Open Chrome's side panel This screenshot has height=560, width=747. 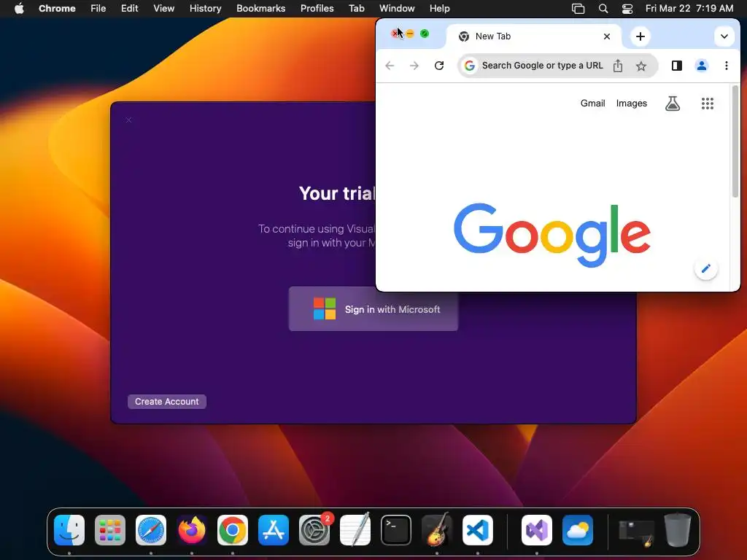pyautogui.click(x=677, y=66)
